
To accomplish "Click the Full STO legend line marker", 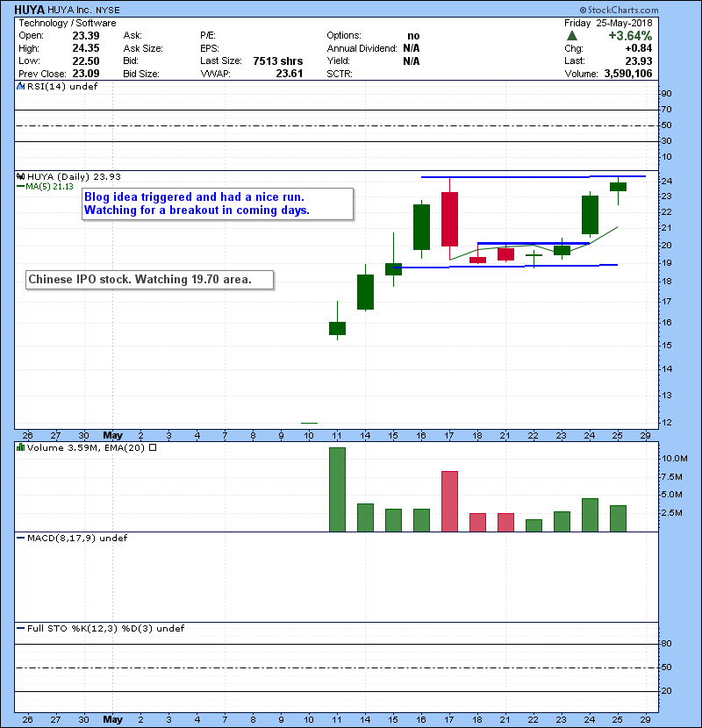I will (x=20, y=628).
